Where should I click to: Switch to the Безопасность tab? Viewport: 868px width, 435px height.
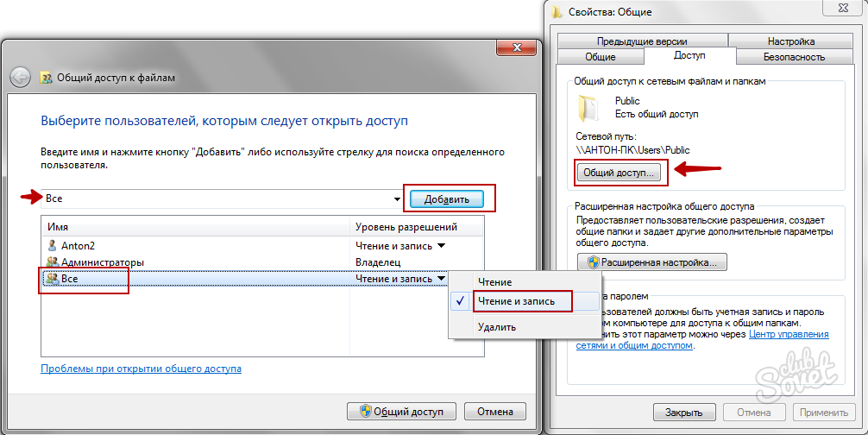[x=794, y=57]
